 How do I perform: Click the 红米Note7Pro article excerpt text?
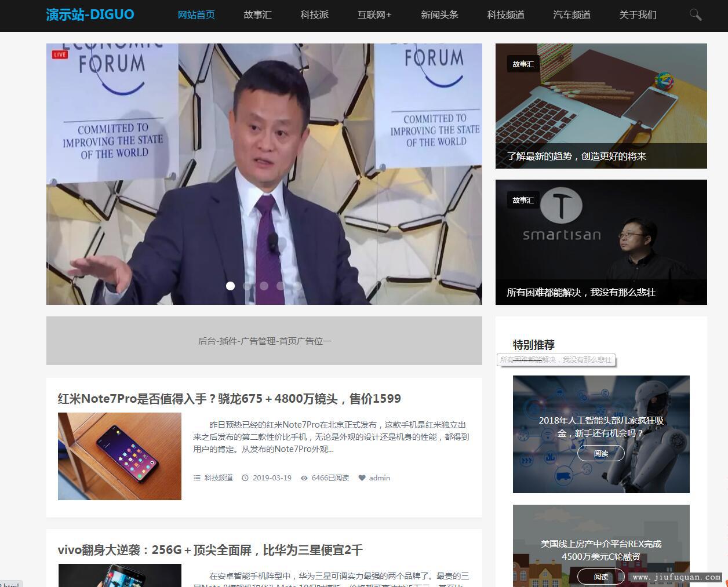(332, 437)
